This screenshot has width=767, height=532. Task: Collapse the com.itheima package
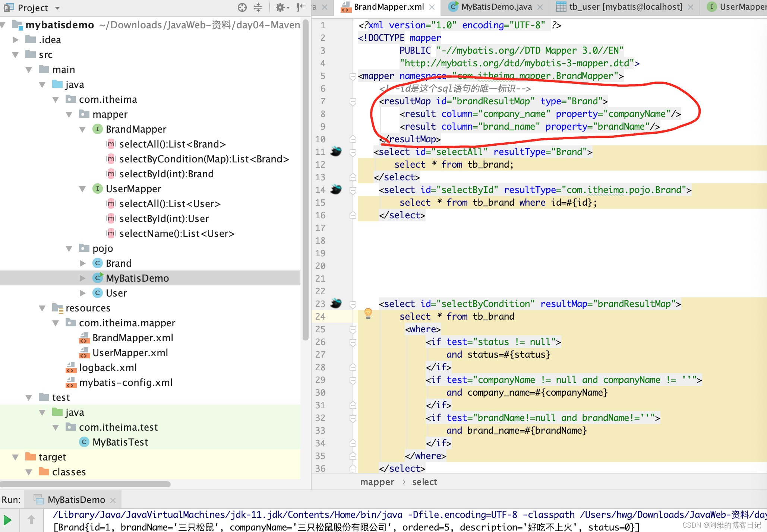56,99
